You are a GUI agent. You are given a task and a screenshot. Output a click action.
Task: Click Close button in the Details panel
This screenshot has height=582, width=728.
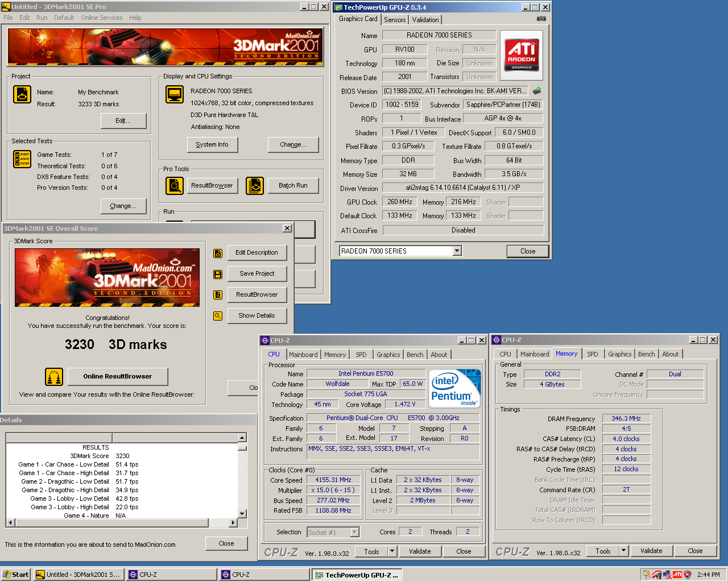(x=226, y=544)
